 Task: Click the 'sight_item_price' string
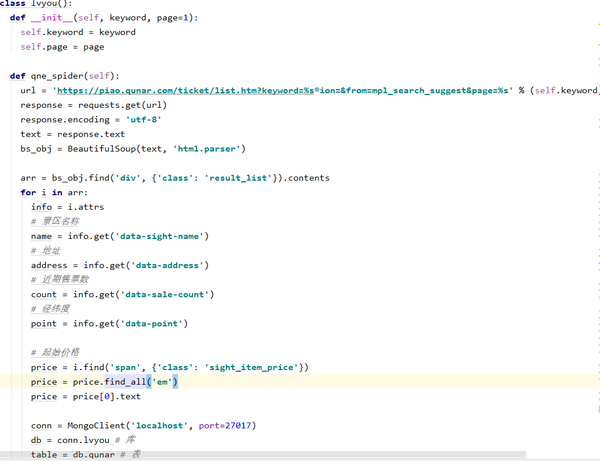pyautogui.click(x=251, y=367)
